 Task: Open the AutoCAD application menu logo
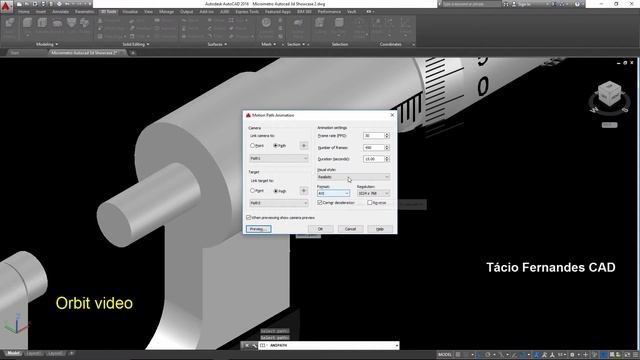pyautogui.click(x=6, y=6)
